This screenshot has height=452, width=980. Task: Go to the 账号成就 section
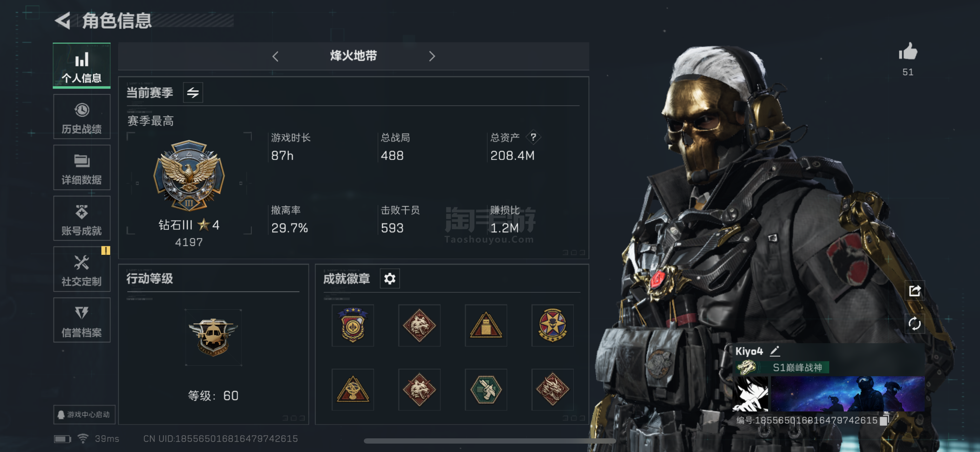click(82, 218)
